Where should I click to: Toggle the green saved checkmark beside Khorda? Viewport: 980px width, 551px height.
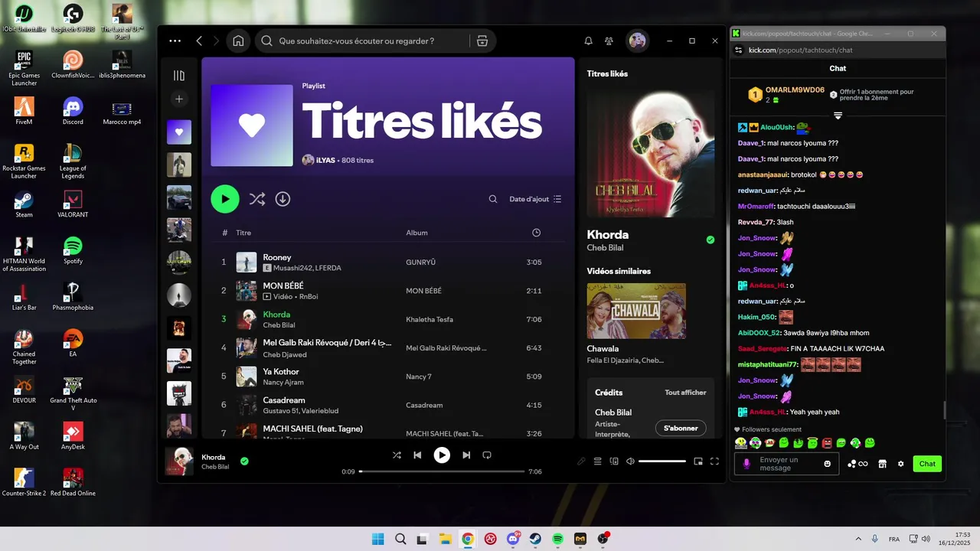pos(710,240)
